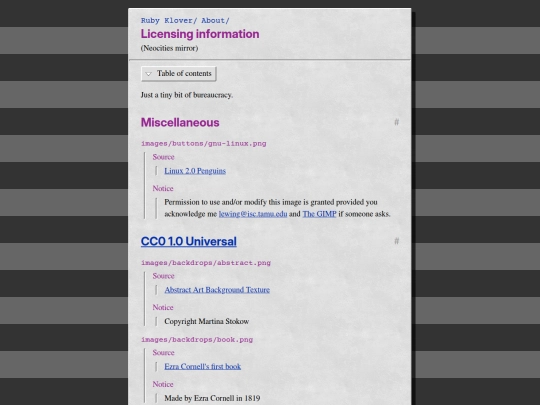Open Ezra Cornell's first book link
Viewport: 540px width, 405px height.
pyautogui.click(x=202, y=366)
